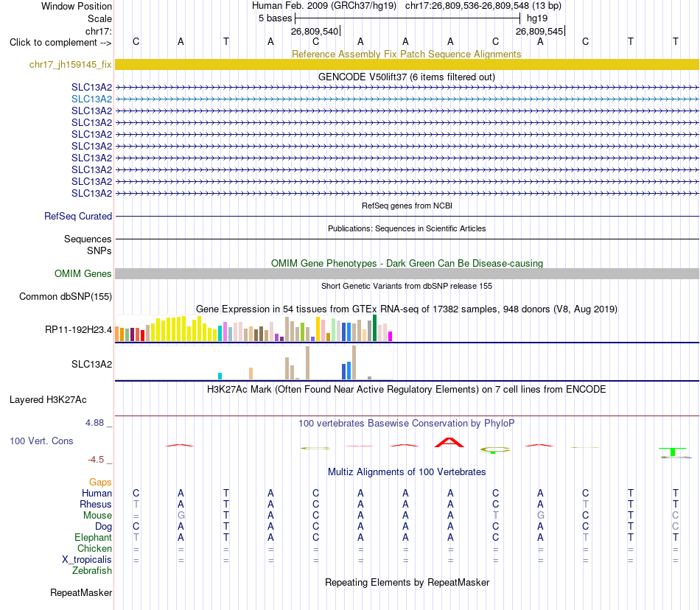Click the large red A conservation logo
The width and height of the screenshot is (700, 610).
click(x=449, y=443)
